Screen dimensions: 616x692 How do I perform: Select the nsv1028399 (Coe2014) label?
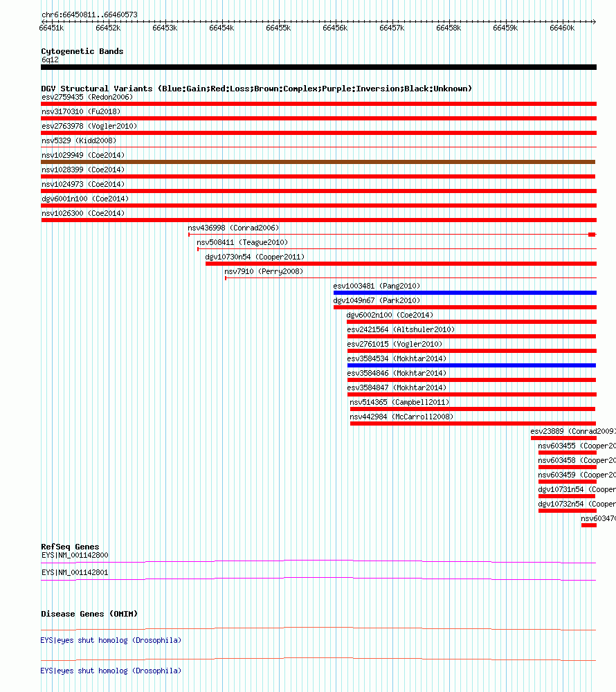(x=83, y=170)
